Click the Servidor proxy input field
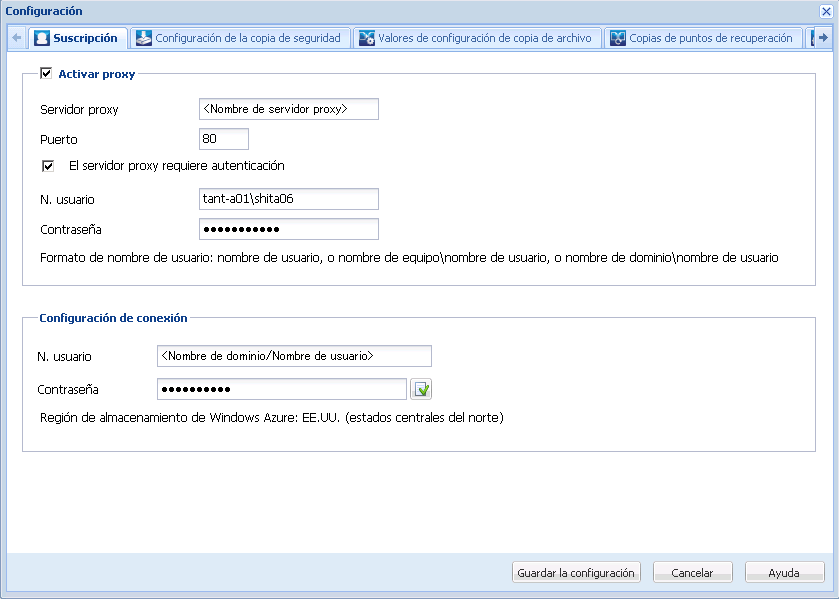Image resolution: width=839 pixels, height=599 pixels. [289, 109]
